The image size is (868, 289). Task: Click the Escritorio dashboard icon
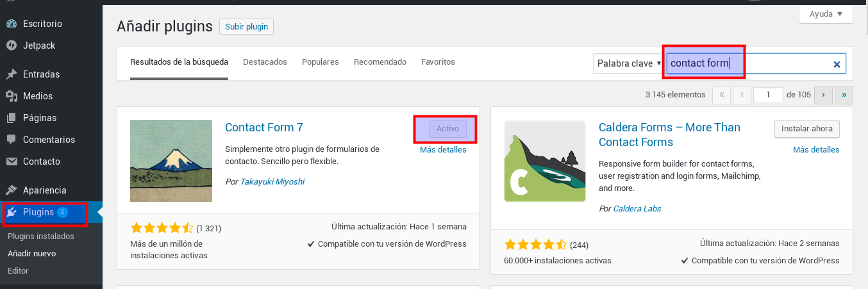(12, 24)
